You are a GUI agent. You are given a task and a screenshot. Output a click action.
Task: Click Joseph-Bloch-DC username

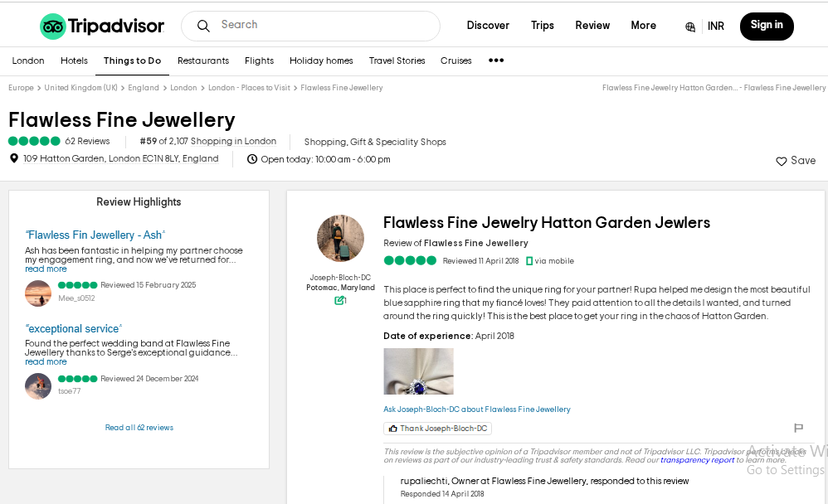coord(340,278)
